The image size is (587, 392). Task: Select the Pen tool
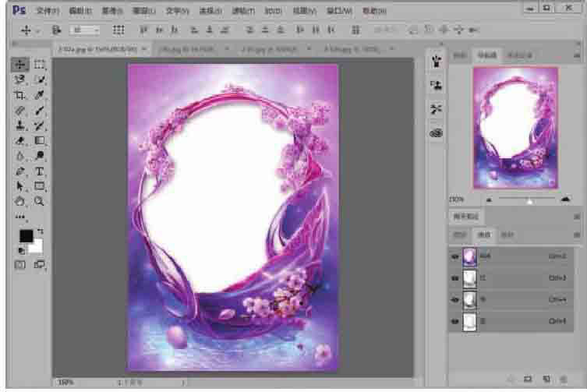pyautogui.click(x=21, y=171)
